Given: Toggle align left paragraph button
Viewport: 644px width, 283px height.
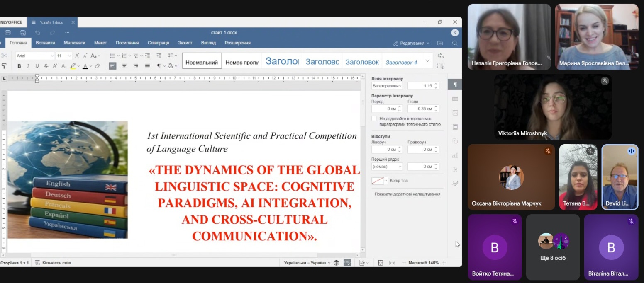Looking at the screenshot, I should coord(112,66).
